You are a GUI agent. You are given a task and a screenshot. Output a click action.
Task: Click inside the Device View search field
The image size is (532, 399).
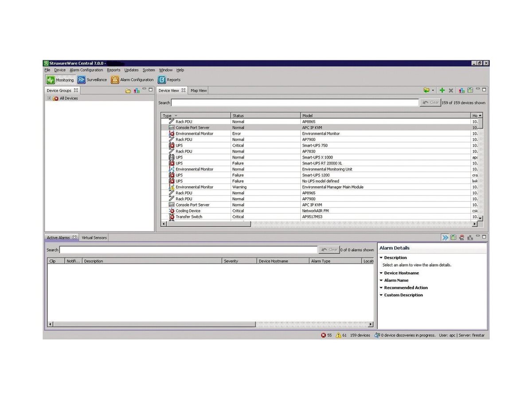tap(288, 102)
